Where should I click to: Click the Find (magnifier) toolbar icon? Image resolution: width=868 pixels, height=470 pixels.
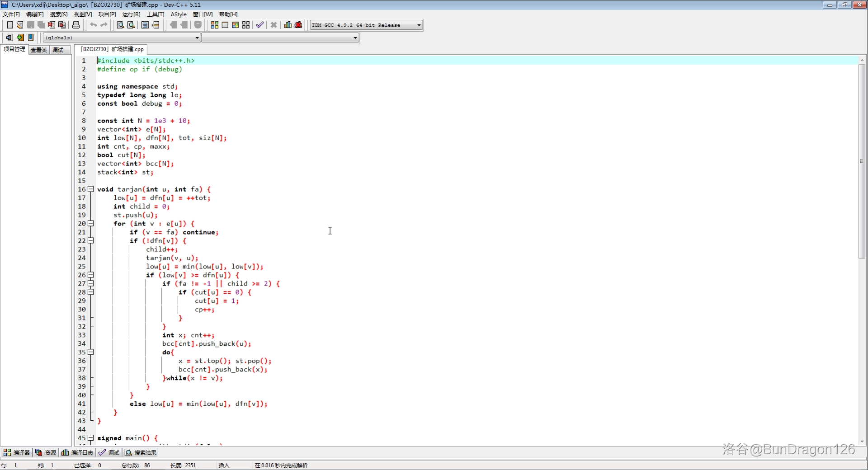click(x=120, y=25)
